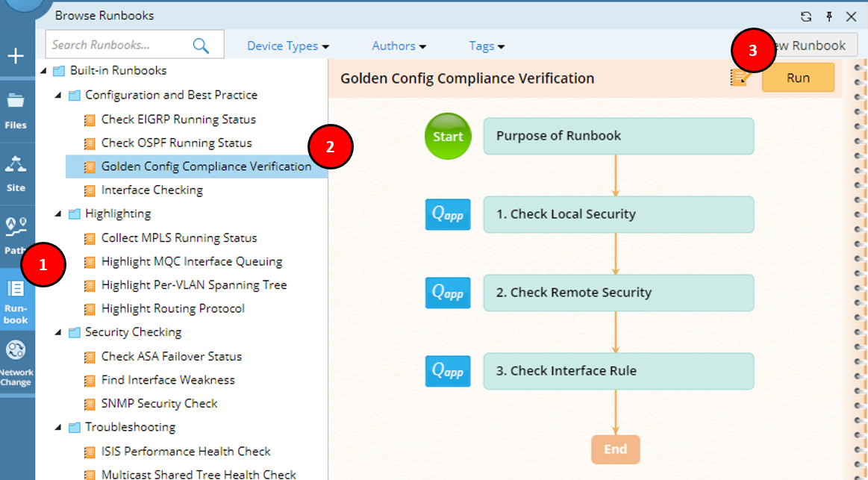Collapse the Built-in Runbooks tree node
The height and width of the screenshot is (480, 868).
click(x=44, y=71)
